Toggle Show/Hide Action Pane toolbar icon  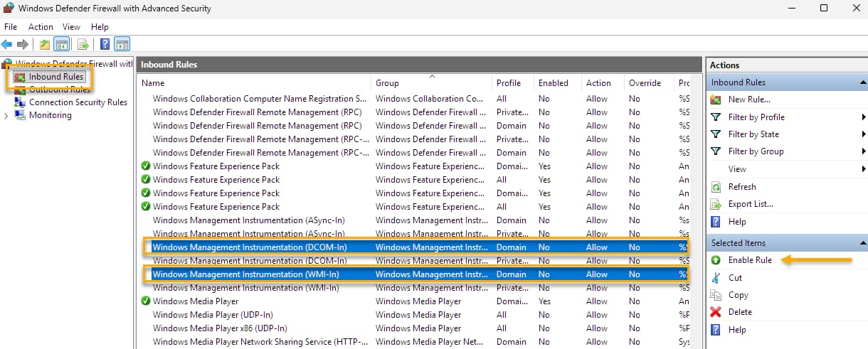click(x=122, y=44)
